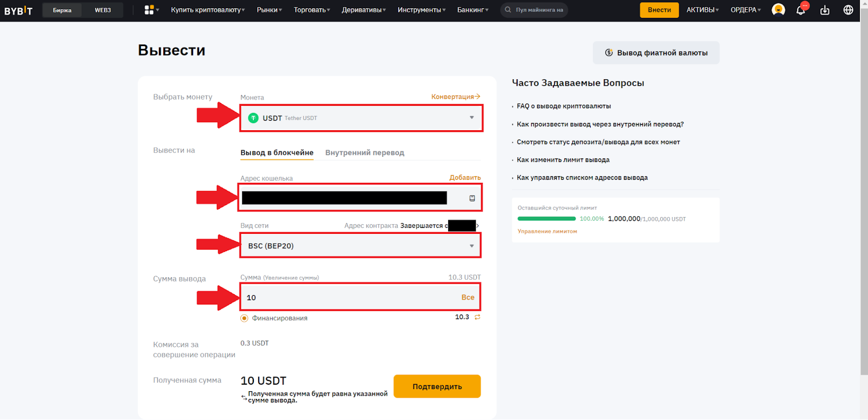This screenshot has height=420, width=868.
Task: Switch to Внутренний перевод tab
Action: (365, 152)
